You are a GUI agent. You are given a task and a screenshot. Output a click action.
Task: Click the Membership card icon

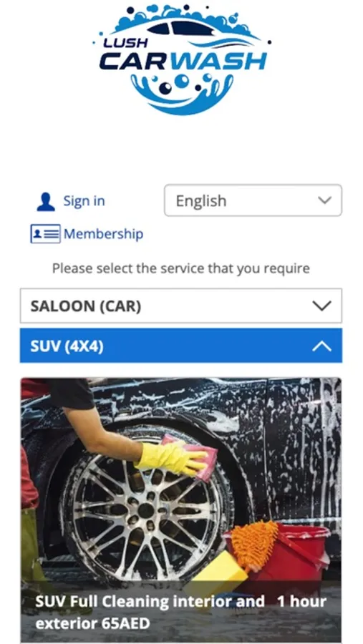[x=45, y=234]
